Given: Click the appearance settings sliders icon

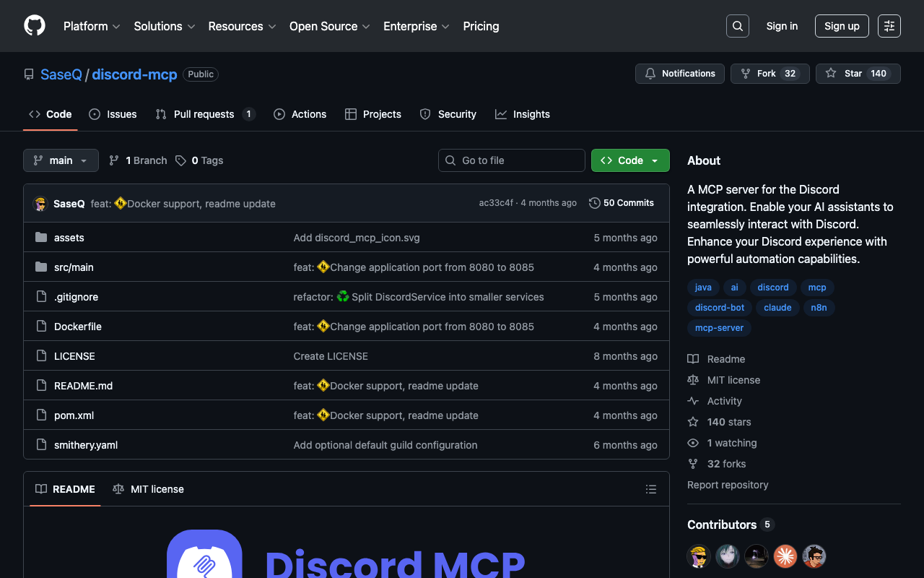Looking at the screenshot, I should coord(889,26).
